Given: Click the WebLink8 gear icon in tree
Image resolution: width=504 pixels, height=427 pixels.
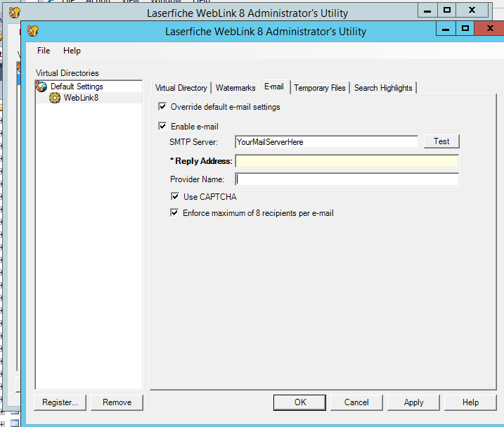Looking at the screenshot, I should pyautogui.click(x=55, y=98).
